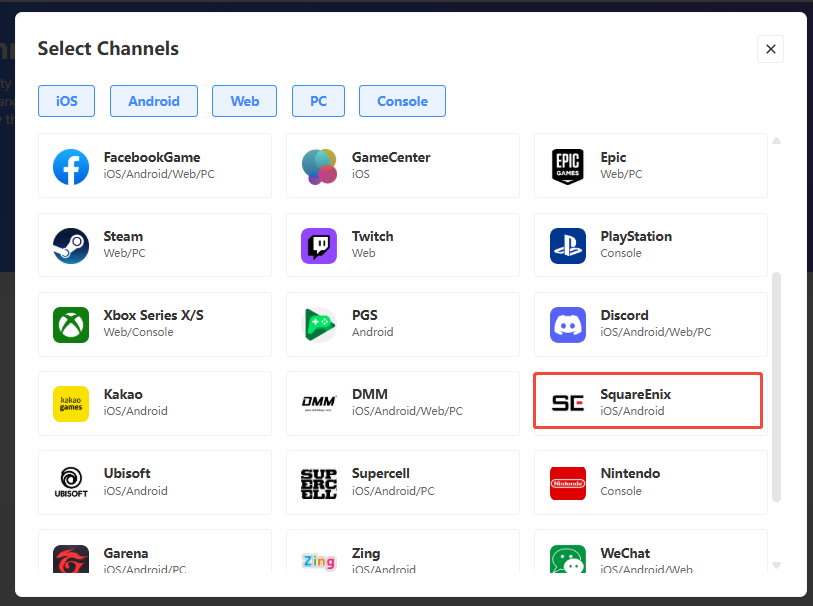Toggle the Android platform filter
Screen dimensions: 813x606
pos(154,101)
